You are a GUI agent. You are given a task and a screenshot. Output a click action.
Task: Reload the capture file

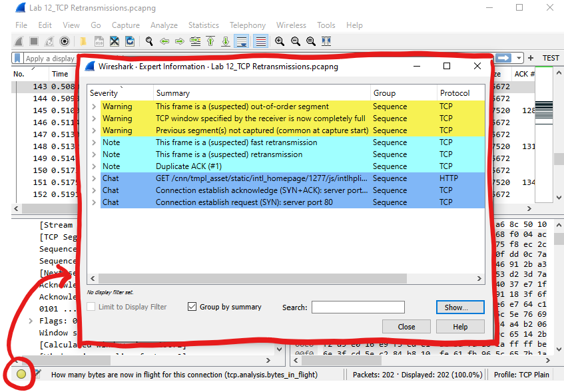point(130,41)
